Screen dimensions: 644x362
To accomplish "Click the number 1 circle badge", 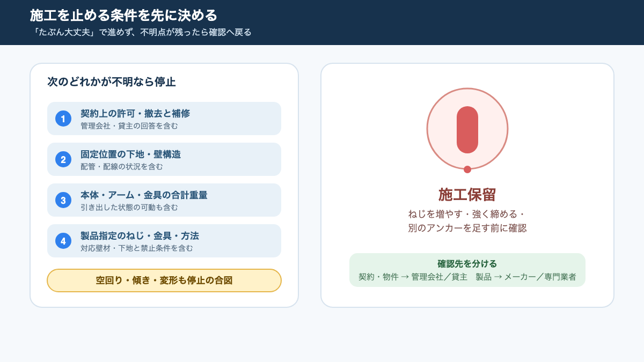I will click(x=63, y=119).
